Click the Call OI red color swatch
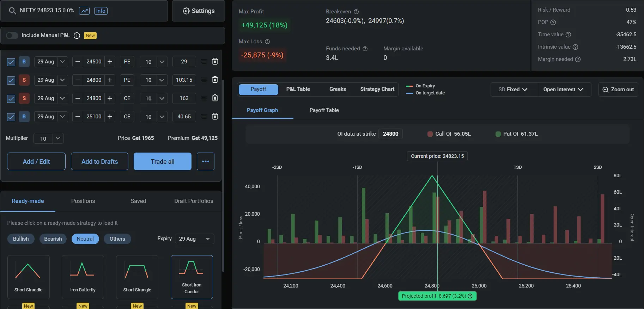 click(x=430, y=134)
